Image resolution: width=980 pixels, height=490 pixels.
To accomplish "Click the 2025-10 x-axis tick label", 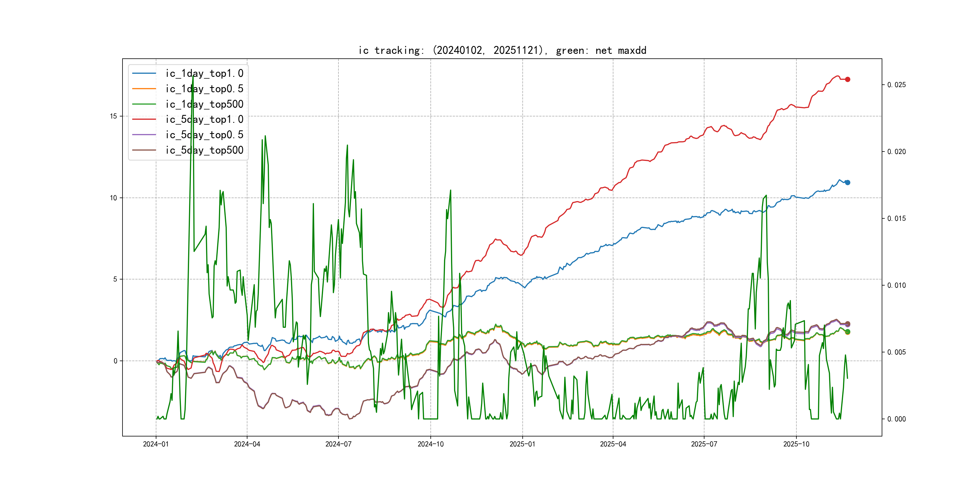I will [x=796, y=444].
